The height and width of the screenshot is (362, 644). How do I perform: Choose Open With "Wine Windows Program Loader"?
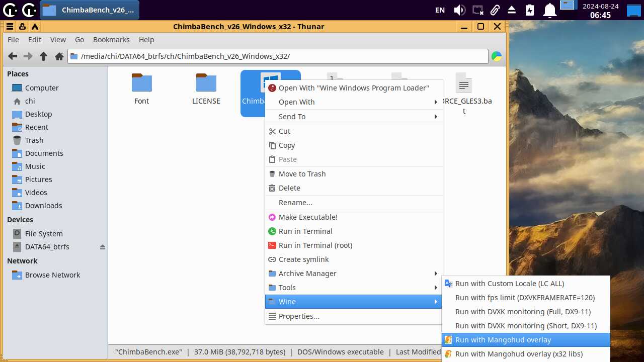[x=354, y=88]
